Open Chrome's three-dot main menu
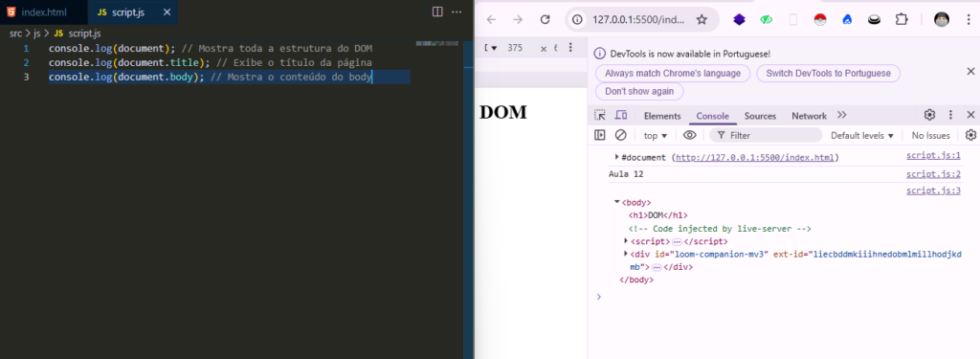The image size is (980, 359). coord(969,19)
